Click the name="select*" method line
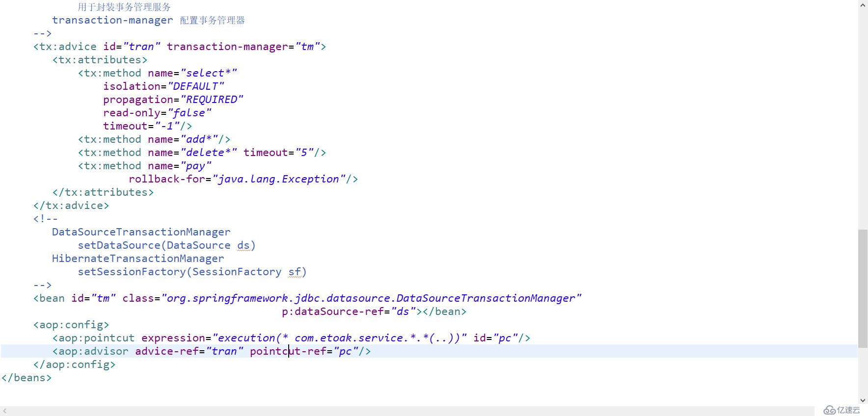 coord(158,73)
